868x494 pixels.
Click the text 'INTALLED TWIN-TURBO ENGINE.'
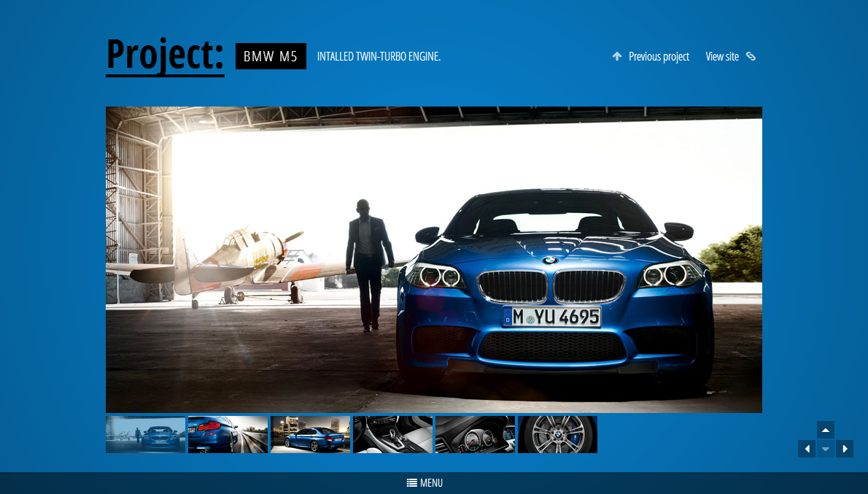tap(379, 56)
